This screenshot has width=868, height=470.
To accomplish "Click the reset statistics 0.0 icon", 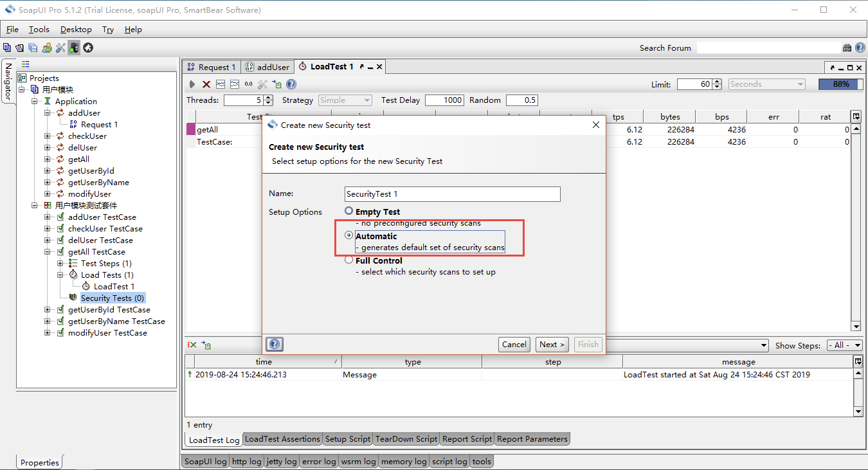I will 249,84.
